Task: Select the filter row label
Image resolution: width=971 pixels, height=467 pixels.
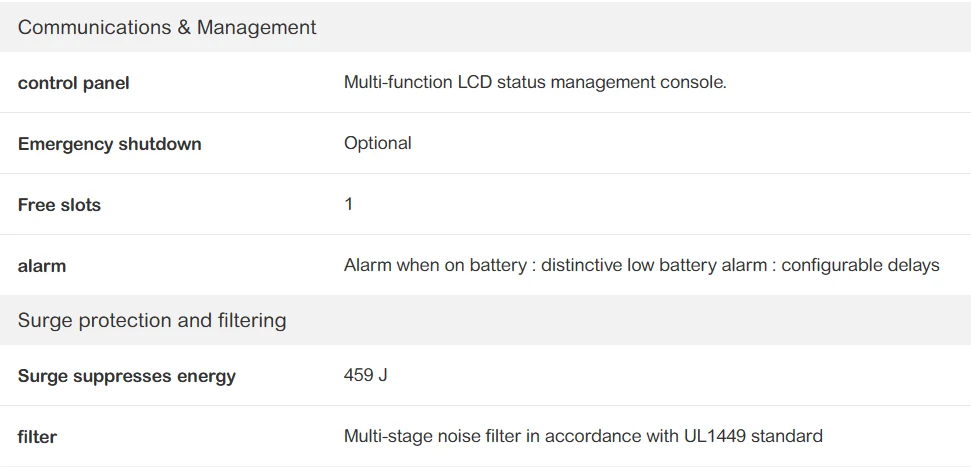Action: tap(37, 437)
